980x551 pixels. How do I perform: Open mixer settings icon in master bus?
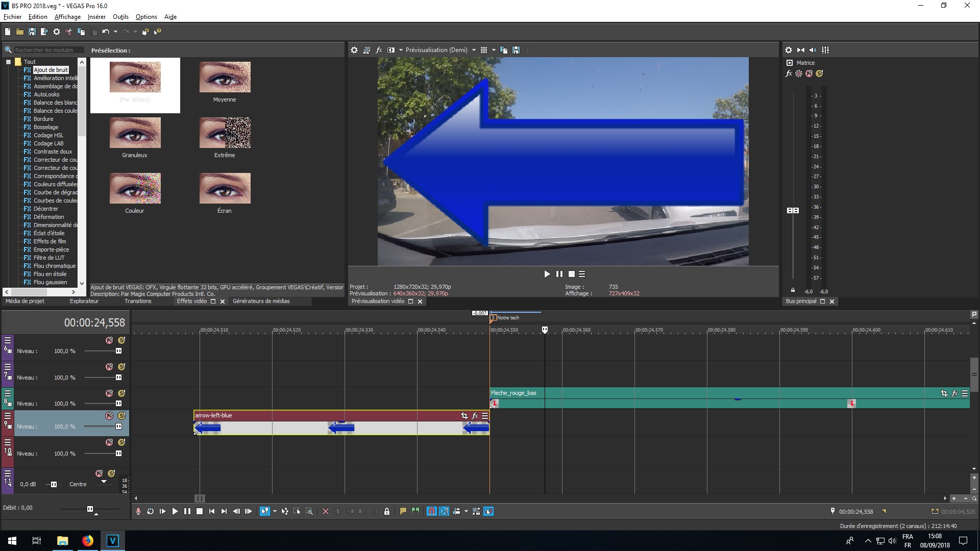click(x=788, y=50)
